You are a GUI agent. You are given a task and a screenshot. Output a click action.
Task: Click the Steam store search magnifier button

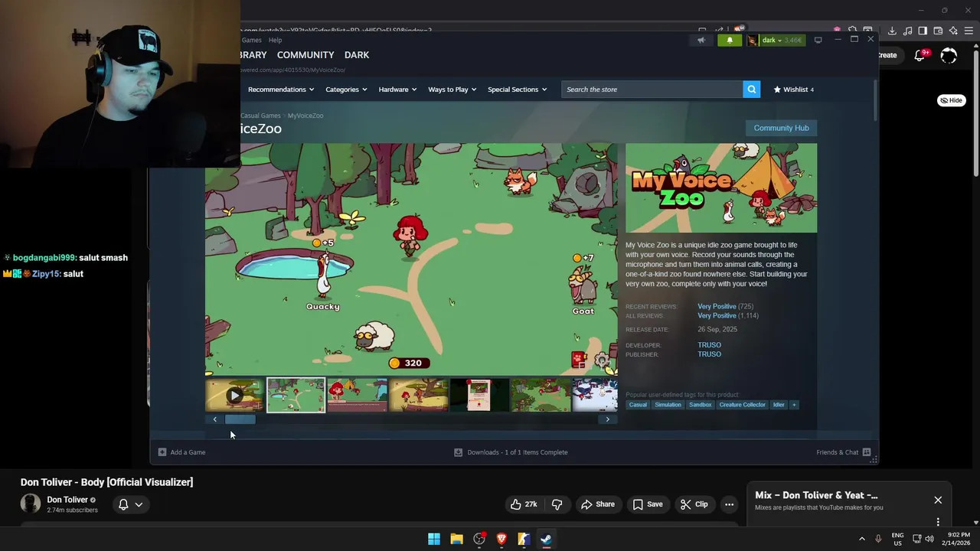[x=752, y=90]
